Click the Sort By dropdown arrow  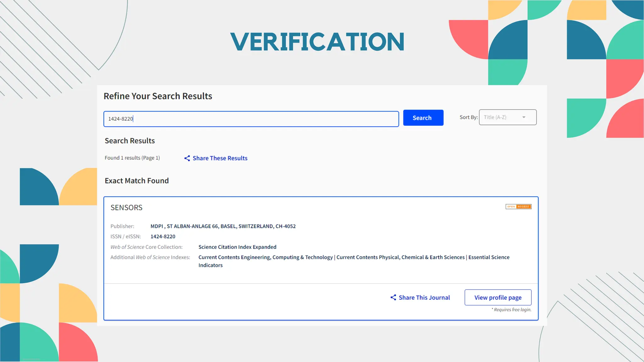coord(524,117)
